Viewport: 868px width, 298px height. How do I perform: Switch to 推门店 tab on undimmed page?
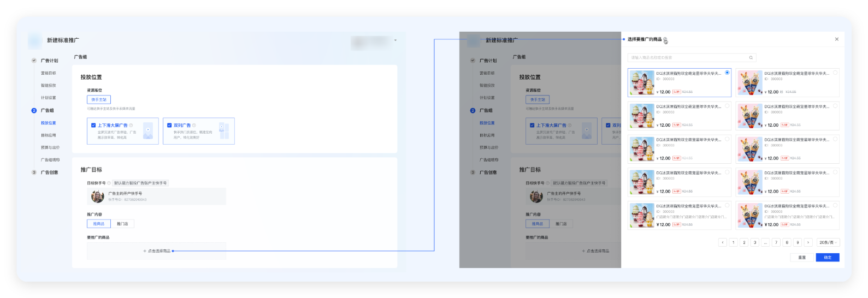(x=122, y=224)
